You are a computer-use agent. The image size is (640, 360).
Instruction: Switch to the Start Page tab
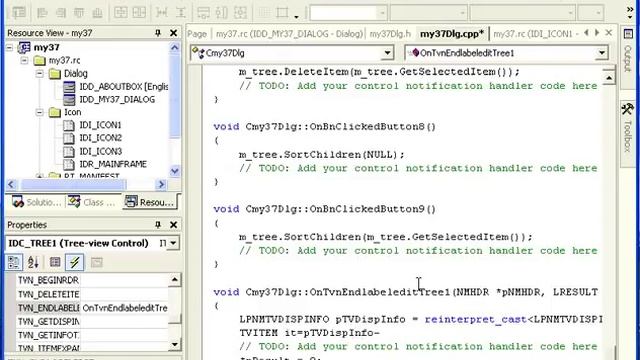point(197,34)
